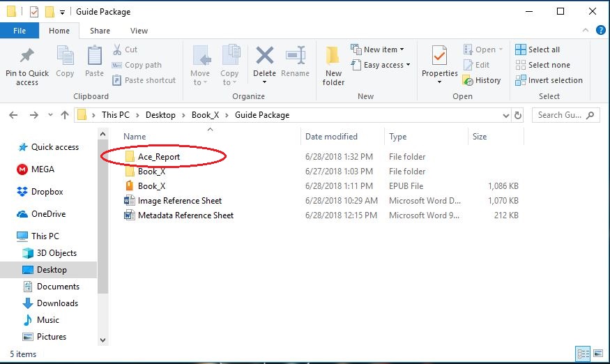Create a New folder

[x=333, y=66]
